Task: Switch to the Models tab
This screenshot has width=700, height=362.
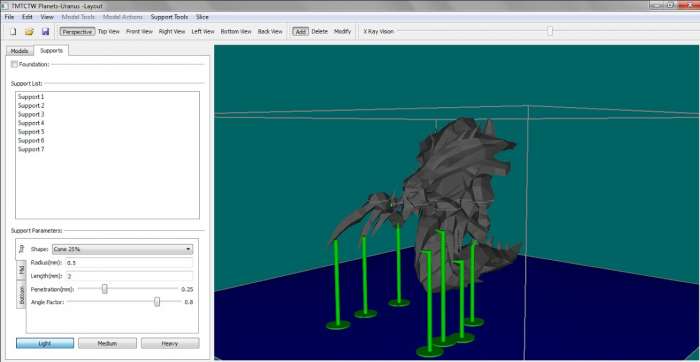Action: click(x=19, y=51)
